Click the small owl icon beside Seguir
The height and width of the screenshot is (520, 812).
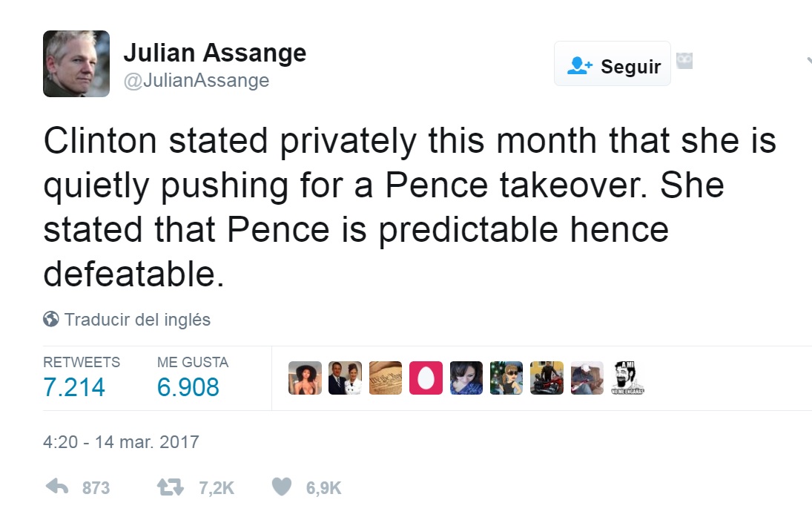[x=684, y=61]
